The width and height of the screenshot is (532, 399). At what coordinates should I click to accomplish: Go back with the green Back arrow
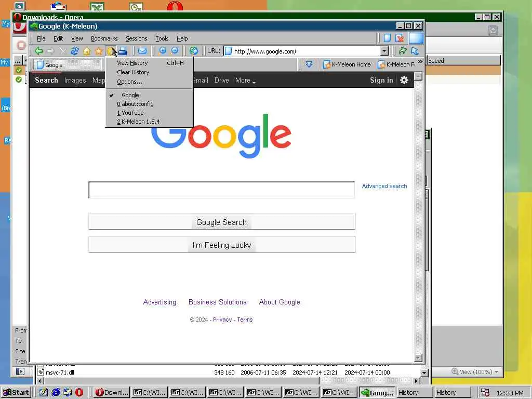click(x=38, y=51)
